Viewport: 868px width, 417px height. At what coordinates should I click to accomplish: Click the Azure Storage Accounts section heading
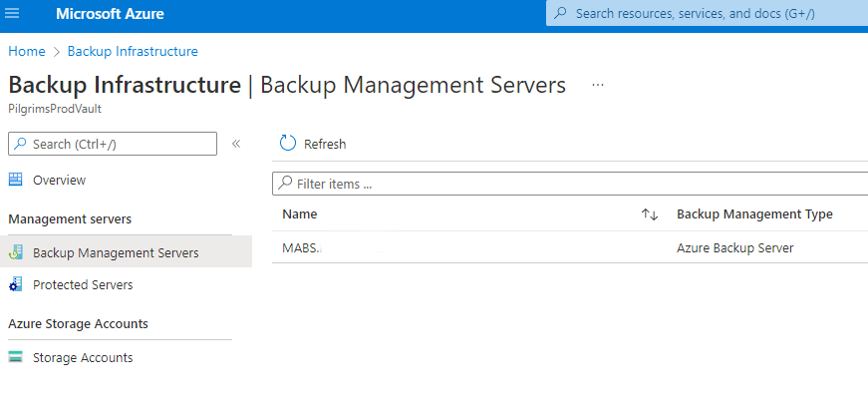[x=78, y=323]
